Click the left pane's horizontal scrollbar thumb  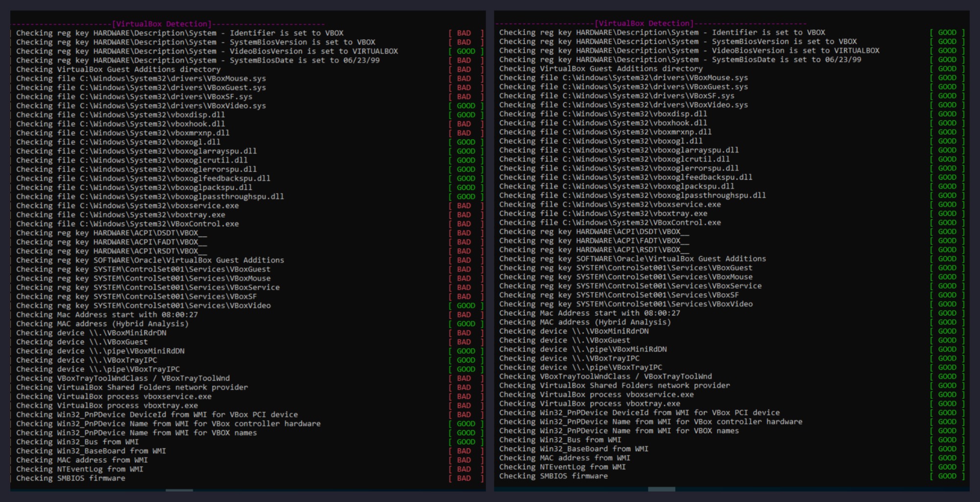179,490
